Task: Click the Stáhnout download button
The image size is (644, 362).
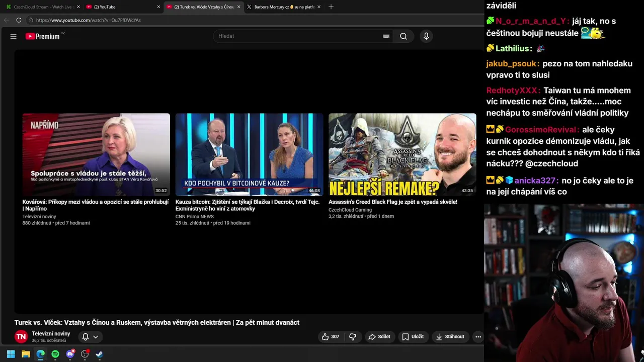Action: point(450,337)
